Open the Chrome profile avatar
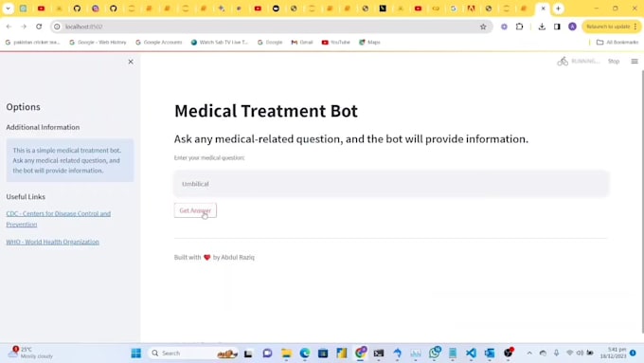Viewport: 644px width, 363px height. [572, 27]
